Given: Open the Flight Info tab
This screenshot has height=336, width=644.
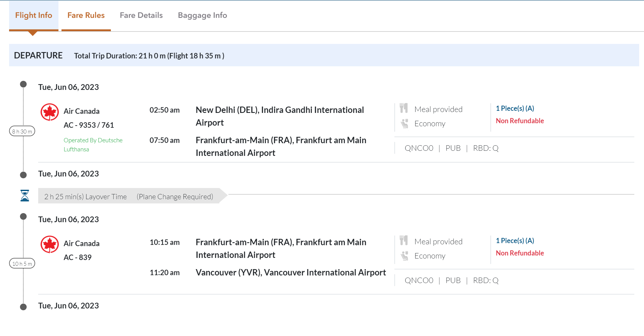Looking at the screenshot, I should click(x=34, y=15).
